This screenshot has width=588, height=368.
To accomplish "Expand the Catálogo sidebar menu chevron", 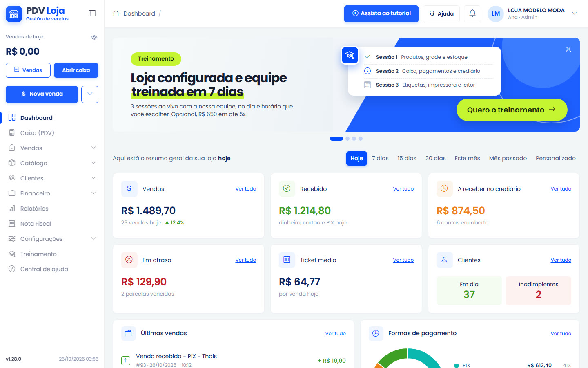I will point(94,163).
